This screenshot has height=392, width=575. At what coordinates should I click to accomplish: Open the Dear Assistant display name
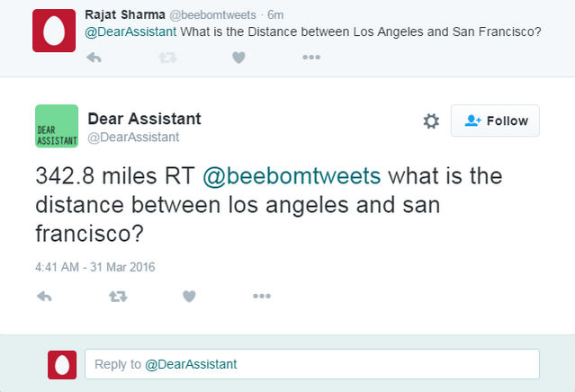145,119
